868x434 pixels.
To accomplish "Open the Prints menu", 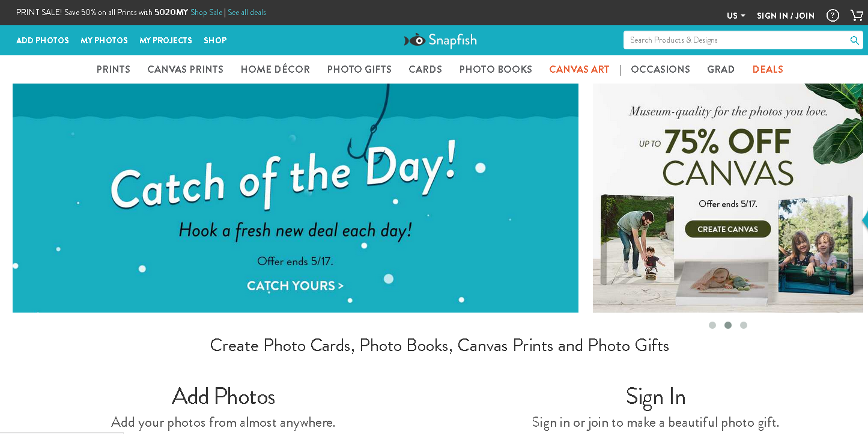I will (114, 69).
